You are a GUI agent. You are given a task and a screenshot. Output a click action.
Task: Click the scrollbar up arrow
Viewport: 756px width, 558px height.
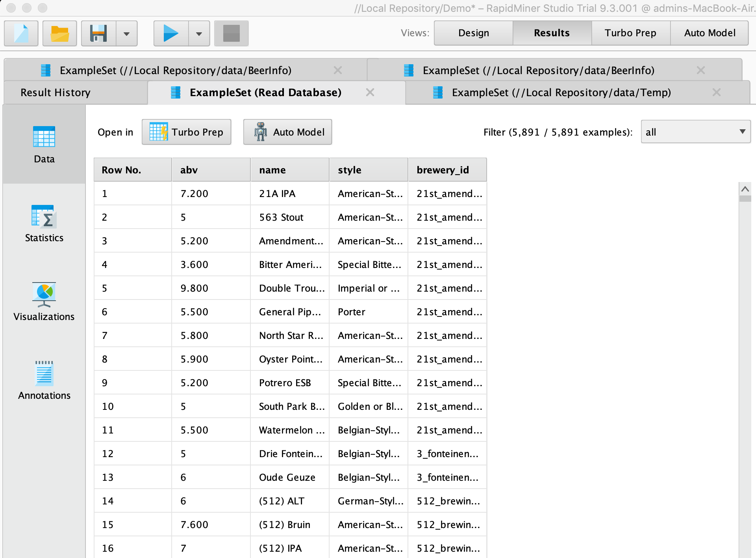(745, 188)
